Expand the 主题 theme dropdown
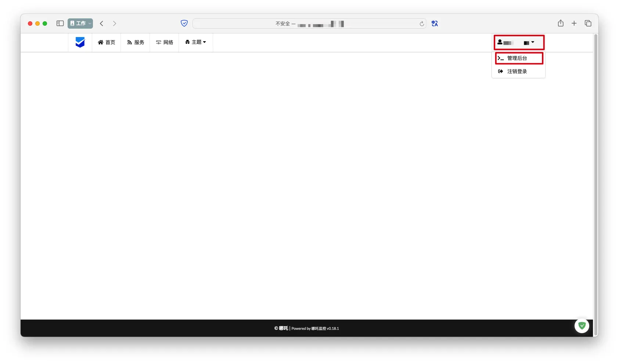Screen dimensions: 619x364 pyautogui.click(x=196, y=42)
